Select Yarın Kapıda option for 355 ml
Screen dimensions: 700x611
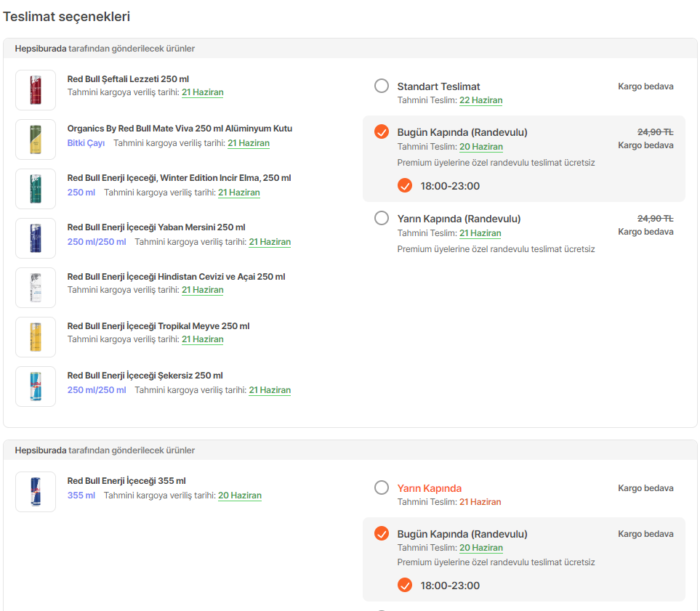pyautogui.click(x=382, y=487)
